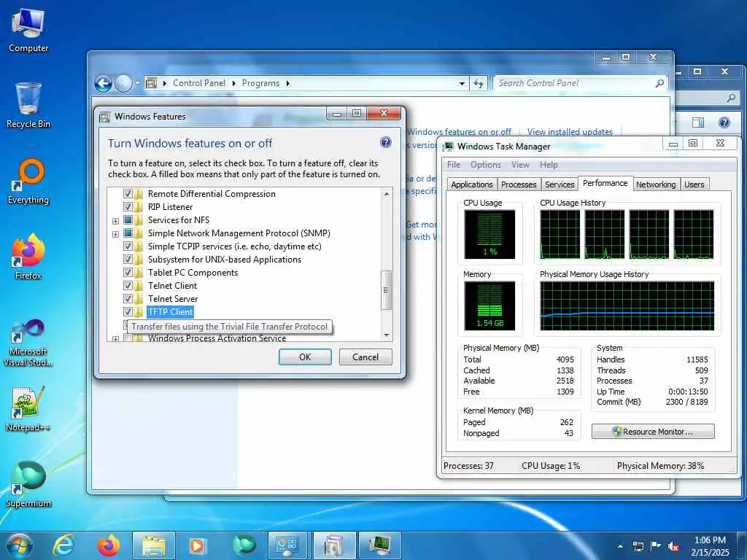
Task: Uncheck Tablet PC Components
Action: coord(128,273)
